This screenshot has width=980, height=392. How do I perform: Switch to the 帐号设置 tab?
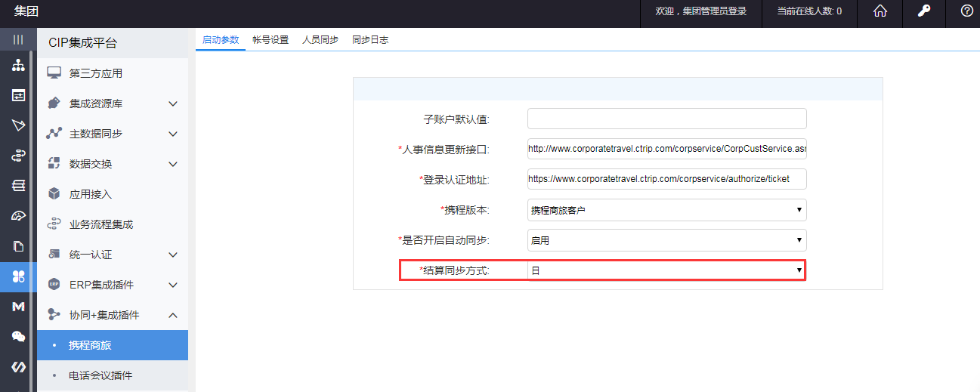[x=271, y=40]
